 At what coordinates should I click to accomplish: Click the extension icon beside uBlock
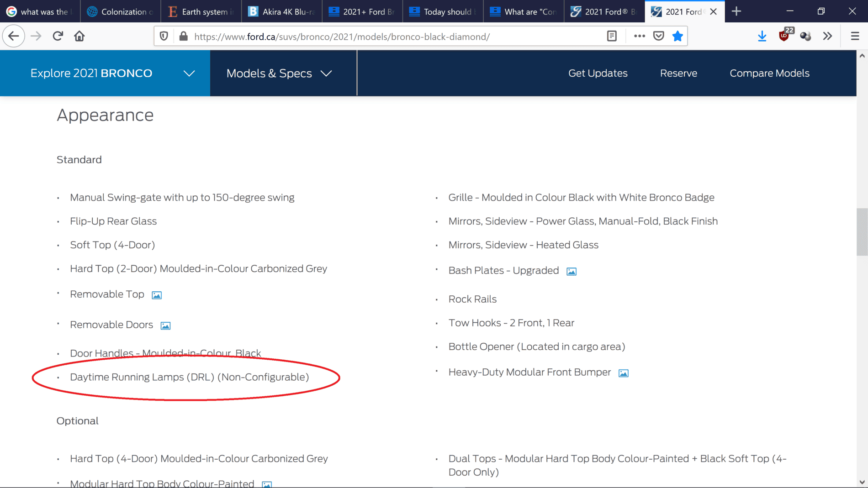tap(805, 36)
